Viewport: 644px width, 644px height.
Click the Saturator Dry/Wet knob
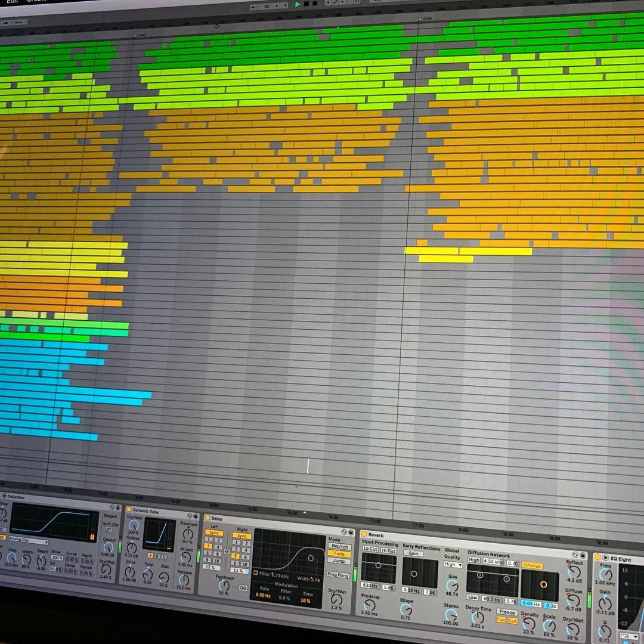(x=106, y=569)
